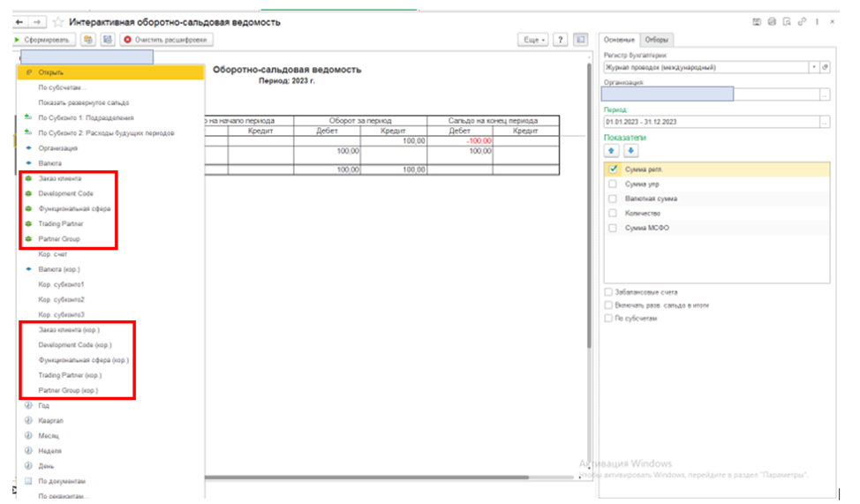Screen dimensions: 860x504
Task: Open the Регистр бухгалтерии dropdown list
Action: 813,67
